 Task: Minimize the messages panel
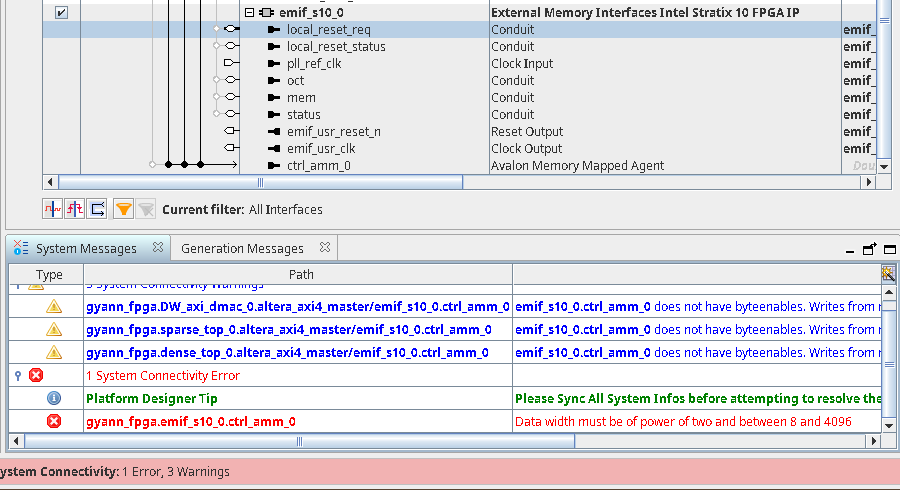[x=850, y=251]
